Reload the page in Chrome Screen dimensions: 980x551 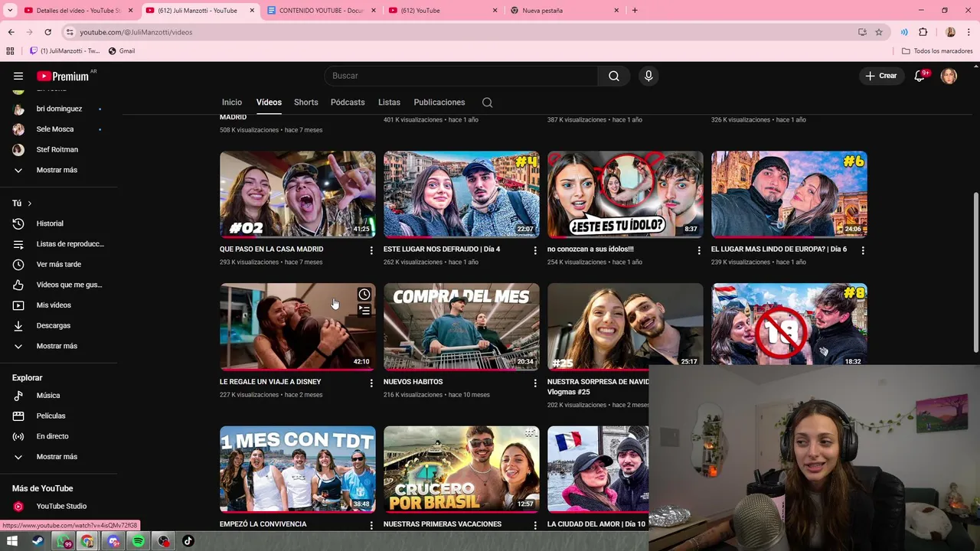tap(47, 32)
